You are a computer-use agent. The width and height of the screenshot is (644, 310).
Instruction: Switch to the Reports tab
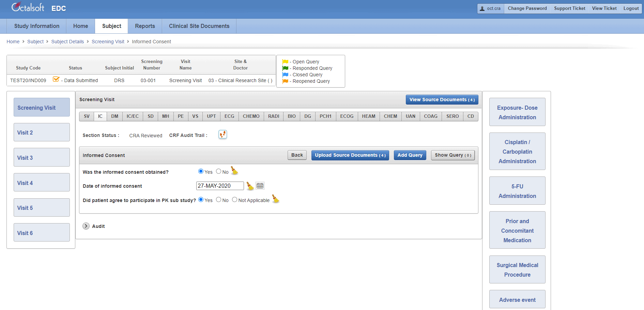pos(145,26)
